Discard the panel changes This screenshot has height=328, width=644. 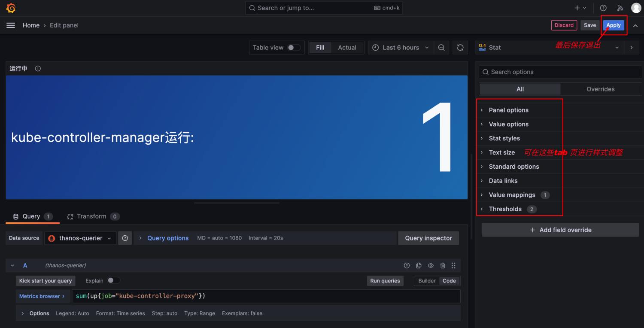pos(564,25)
